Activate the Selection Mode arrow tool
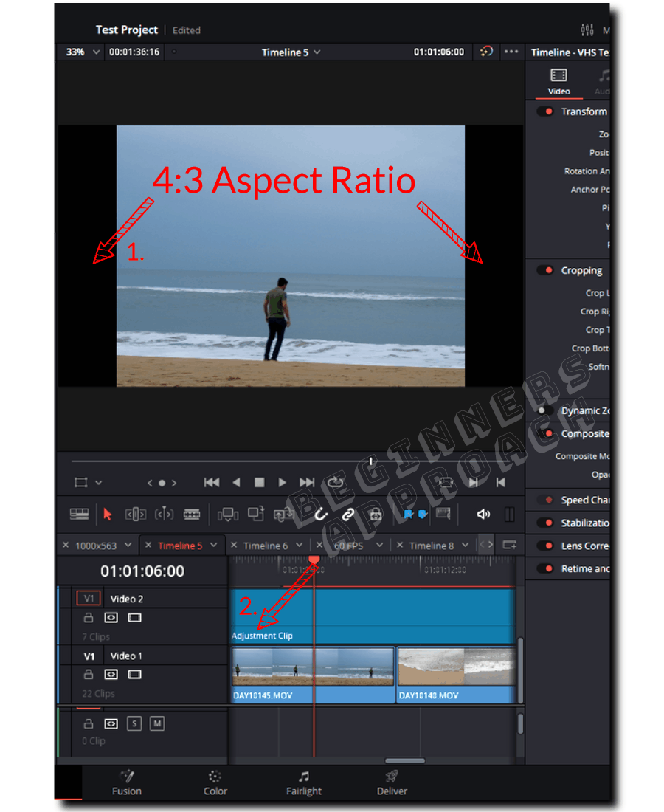Screen dimensions: 664x812 (106, 515)
